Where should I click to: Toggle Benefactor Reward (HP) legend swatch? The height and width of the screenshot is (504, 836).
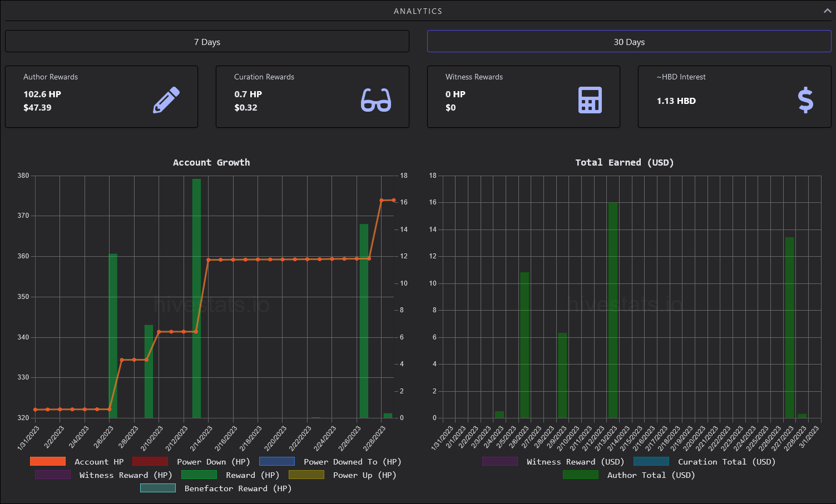158,488
